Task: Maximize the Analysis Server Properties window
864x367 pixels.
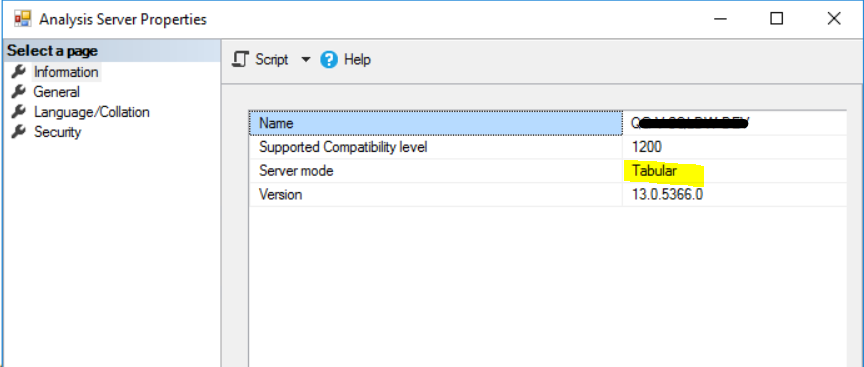Action: point(776,19)
